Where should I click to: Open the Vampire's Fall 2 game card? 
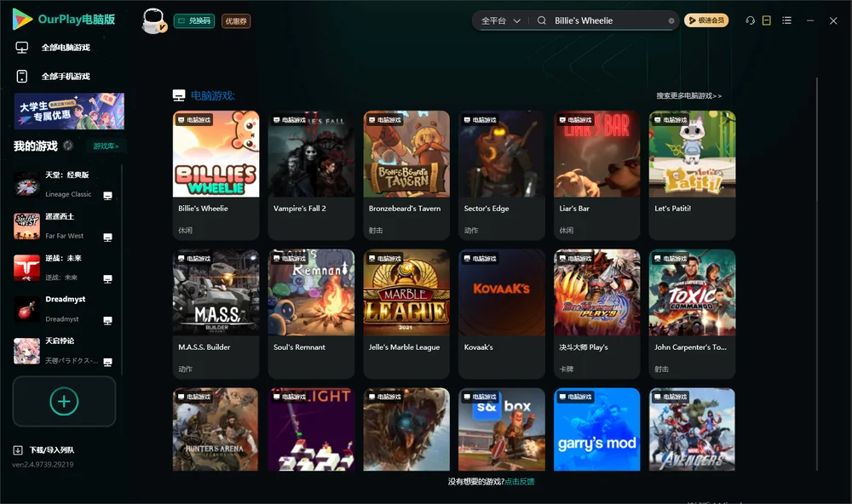click(x=311, y=175)
